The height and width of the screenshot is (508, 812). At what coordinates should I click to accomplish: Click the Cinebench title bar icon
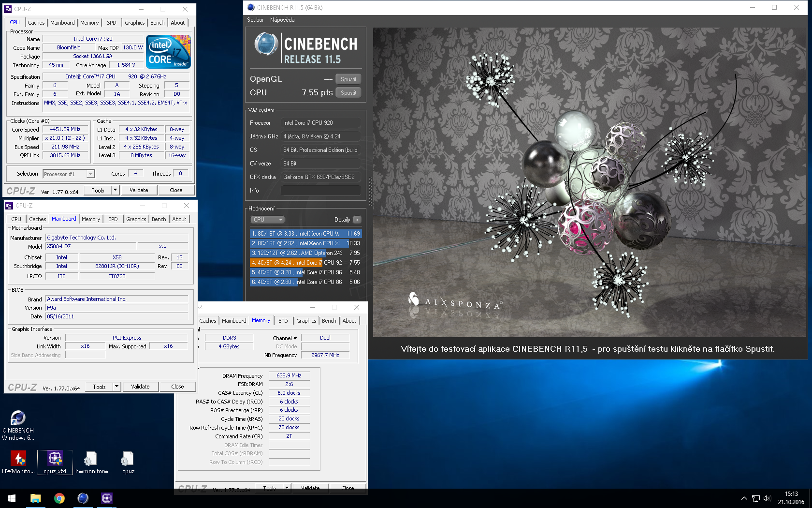[251, 7]
